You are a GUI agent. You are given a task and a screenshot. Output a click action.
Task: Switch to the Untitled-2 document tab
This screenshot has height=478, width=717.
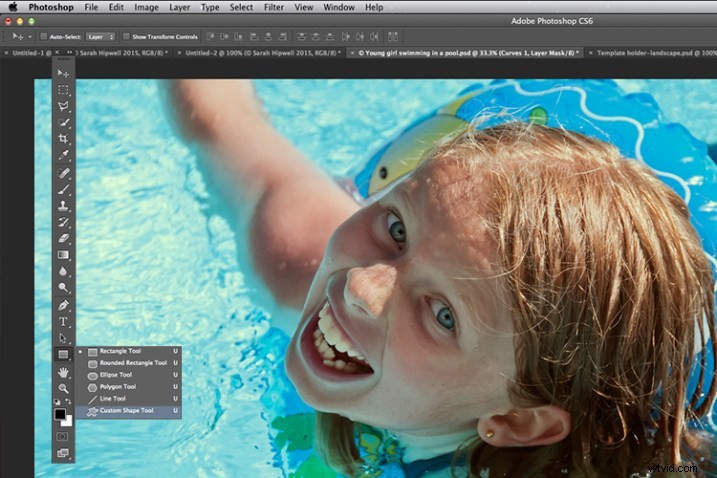pos(263,53)
